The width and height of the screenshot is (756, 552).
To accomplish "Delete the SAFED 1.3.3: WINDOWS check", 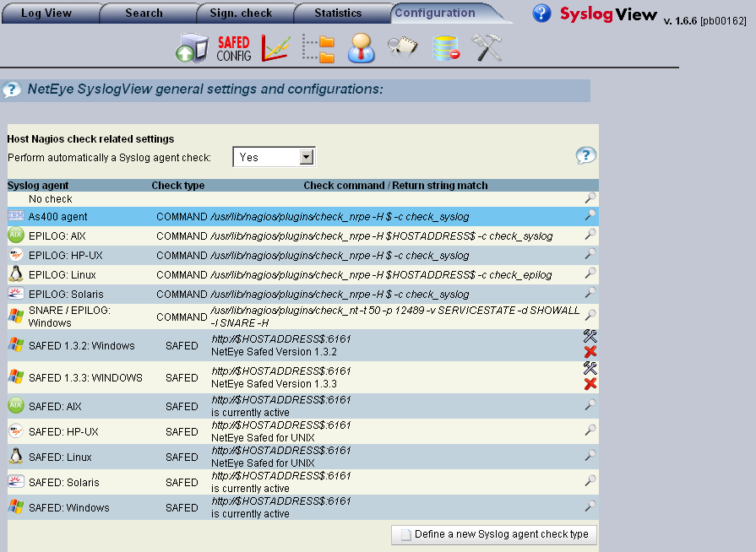I will tap(590, 384).
